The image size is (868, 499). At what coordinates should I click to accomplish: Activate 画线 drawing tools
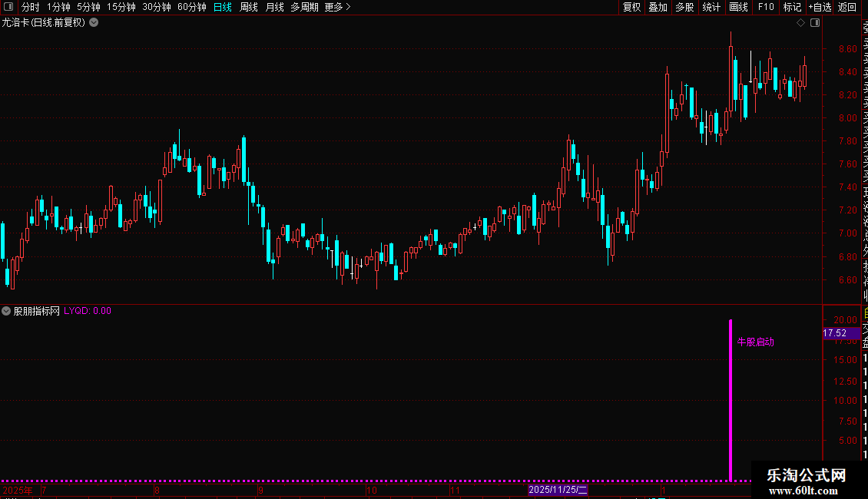738,7
